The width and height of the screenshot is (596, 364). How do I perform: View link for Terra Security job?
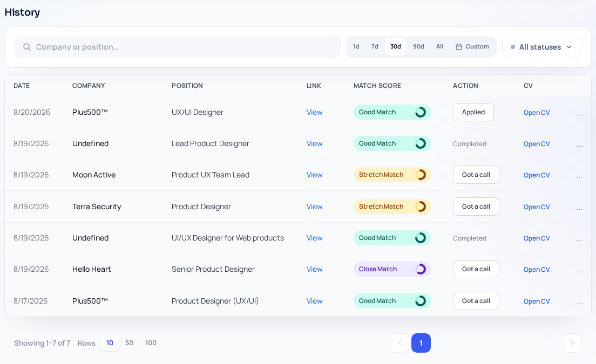314,207
